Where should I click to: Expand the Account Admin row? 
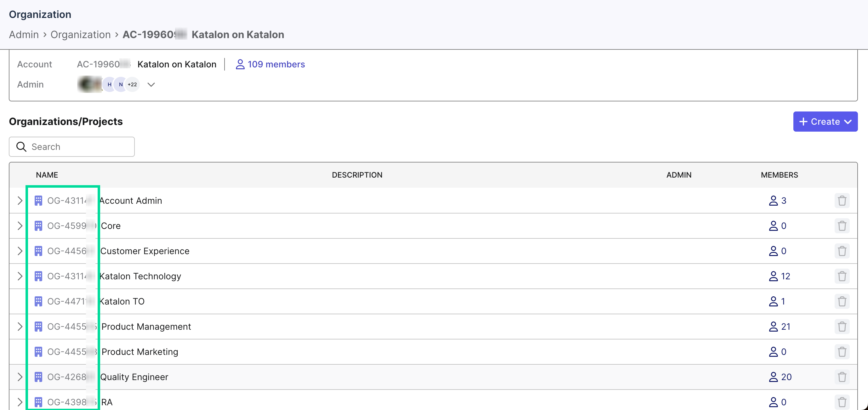[x=20, y=200]
